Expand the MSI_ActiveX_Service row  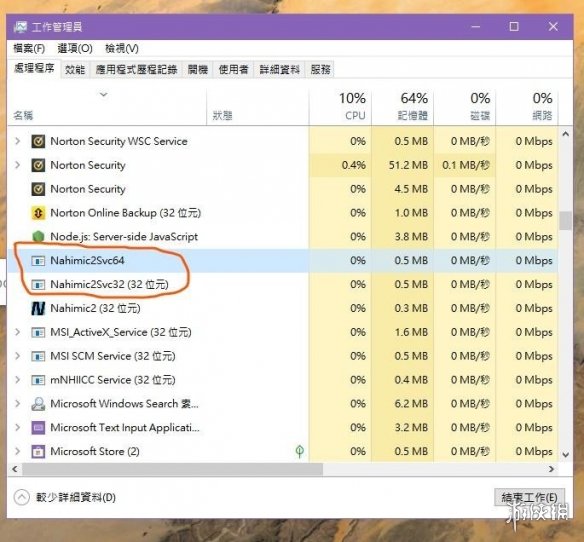[x=17, y=332]
